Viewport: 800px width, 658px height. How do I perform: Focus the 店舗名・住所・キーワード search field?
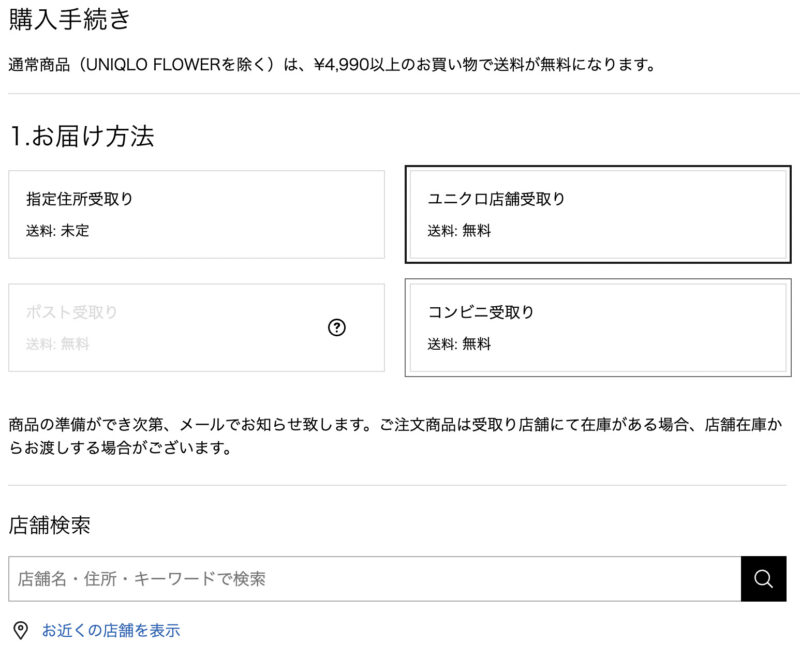(x=374, y=578)
